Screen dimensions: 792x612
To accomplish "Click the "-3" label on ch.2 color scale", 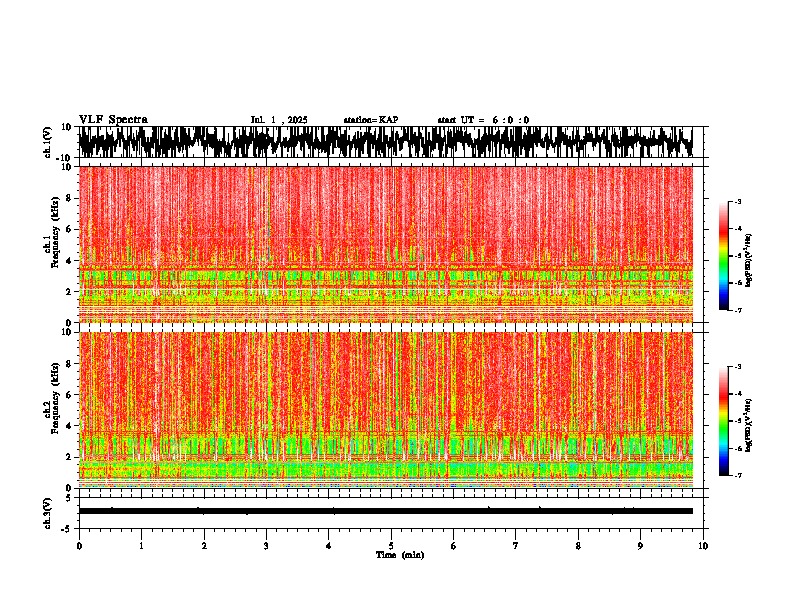I will tap(737, 367).
